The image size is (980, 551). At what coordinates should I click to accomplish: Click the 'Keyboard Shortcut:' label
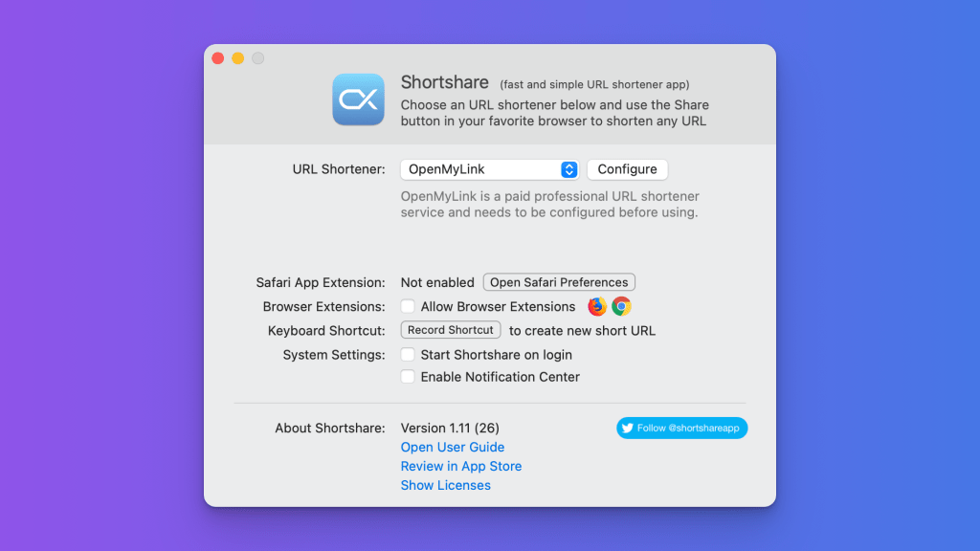tap(326, 330)
